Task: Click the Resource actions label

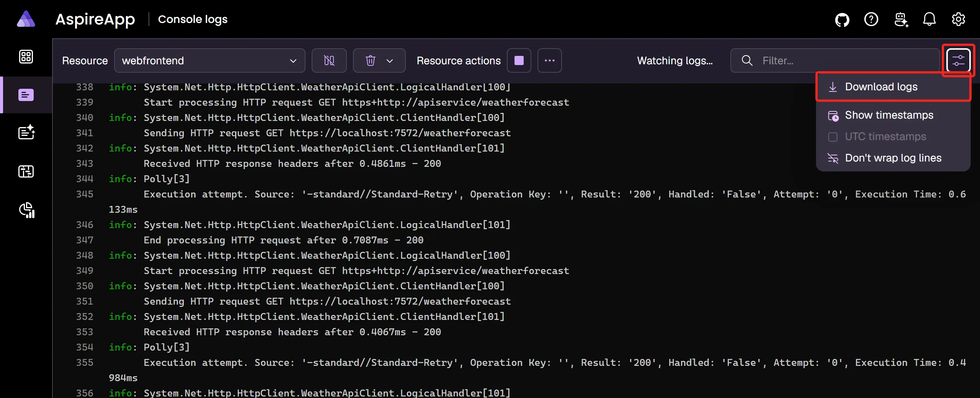Action: pos(459,60)
